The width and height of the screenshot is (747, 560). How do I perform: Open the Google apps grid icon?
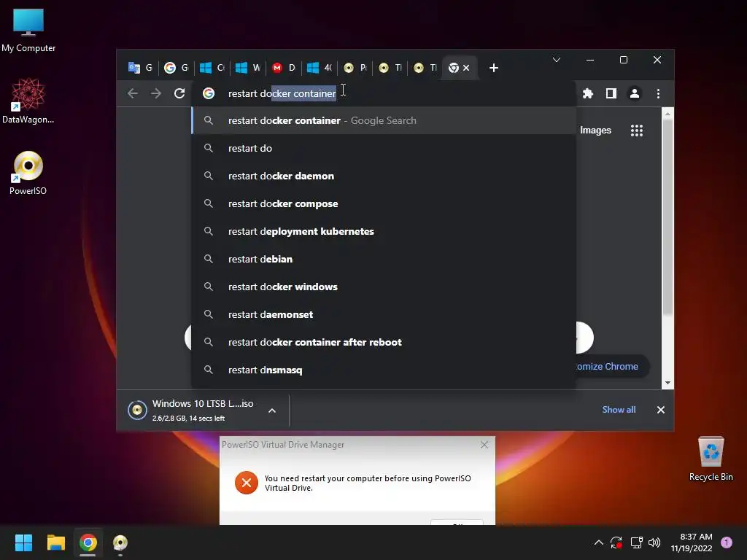[x=637, y=131]
